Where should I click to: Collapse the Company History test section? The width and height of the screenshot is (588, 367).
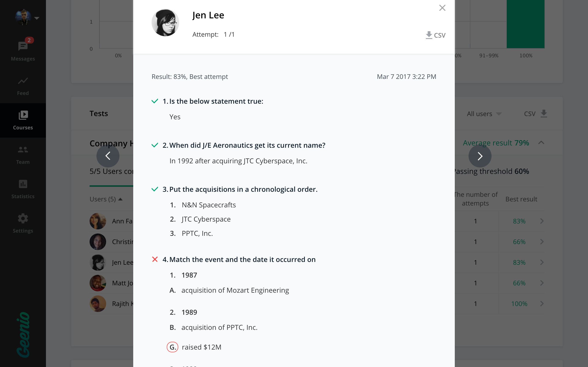[x=541, y=143]
